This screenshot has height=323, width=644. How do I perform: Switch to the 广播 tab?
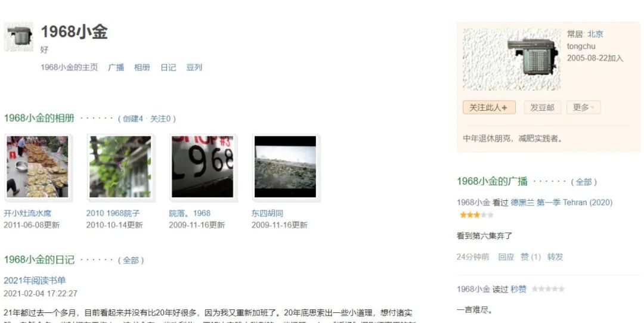116,67
